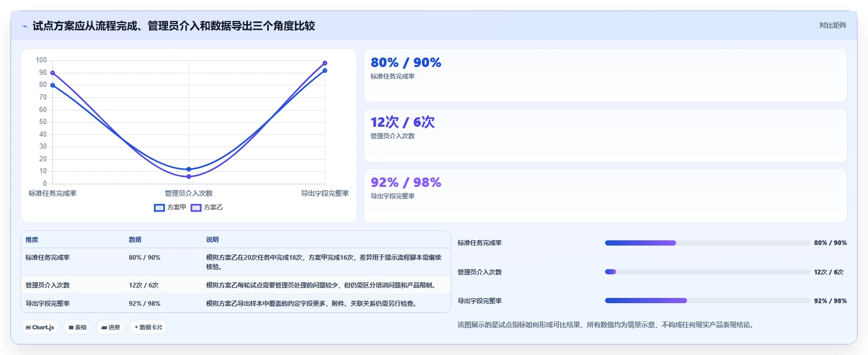868x355 pixels.
Task: Click the header title about 试点方案
Action: [x=174, y=26]
